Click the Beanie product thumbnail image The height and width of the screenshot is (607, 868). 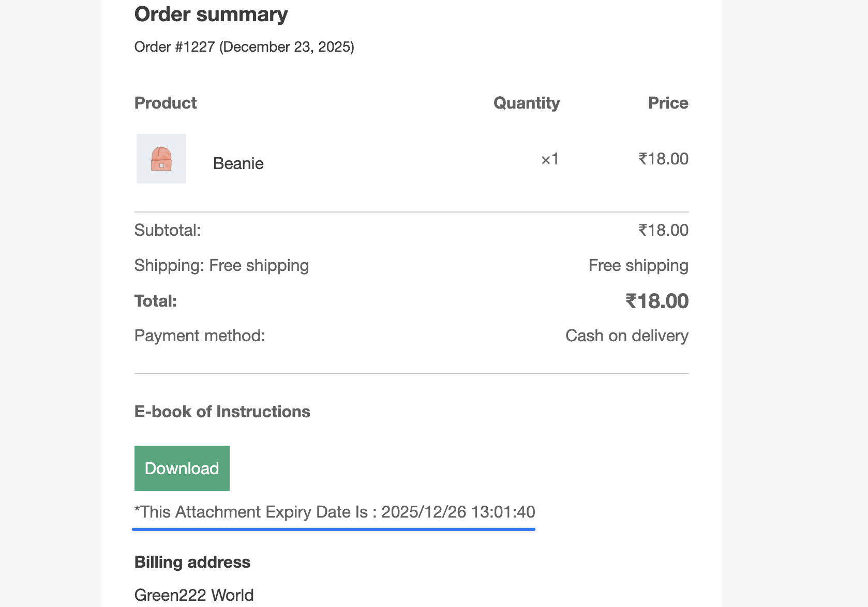pyautogui.click(x=161, y=159)
